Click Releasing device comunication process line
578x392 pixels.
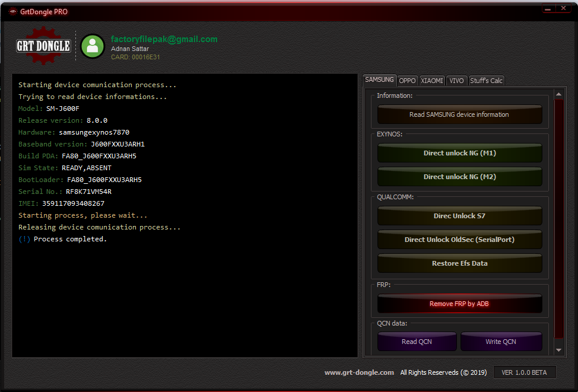click(x=100, y=227)
